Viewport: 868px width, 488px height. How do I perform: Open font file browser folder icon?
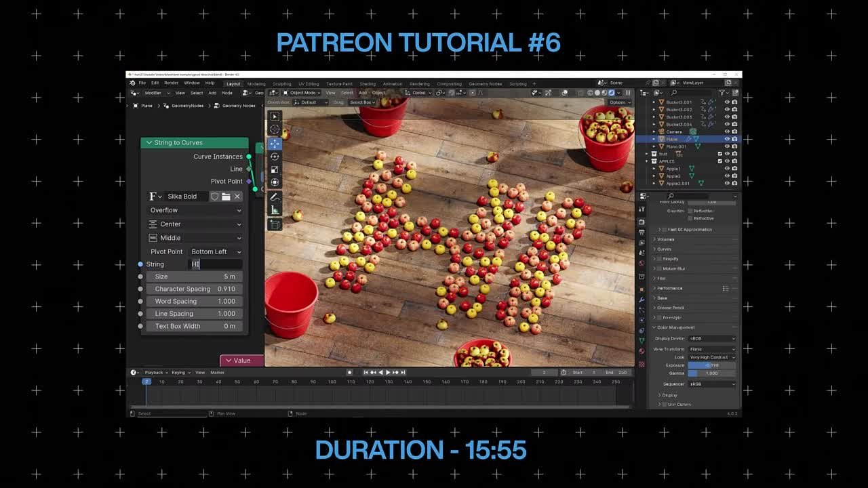tap(226, 197)
